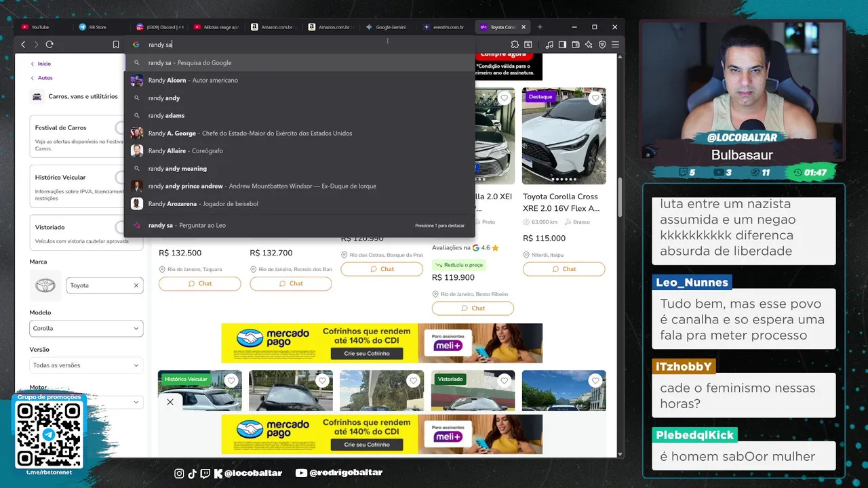Screen dimensions: 868x488
Task: Favorite the Corolla 2.0 XEI listing heart
Action: tap(504, 98)
